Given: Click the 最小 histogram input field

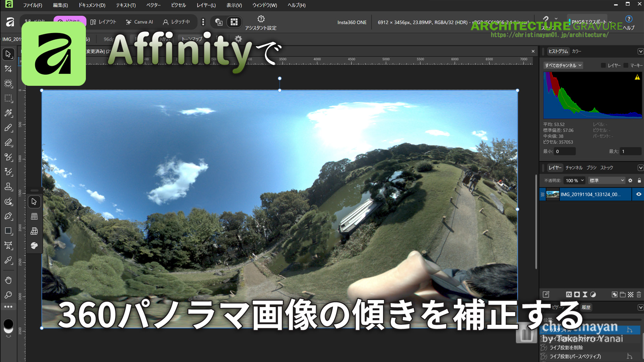Looking at the screenshot, I should click(x=565, y=151).
